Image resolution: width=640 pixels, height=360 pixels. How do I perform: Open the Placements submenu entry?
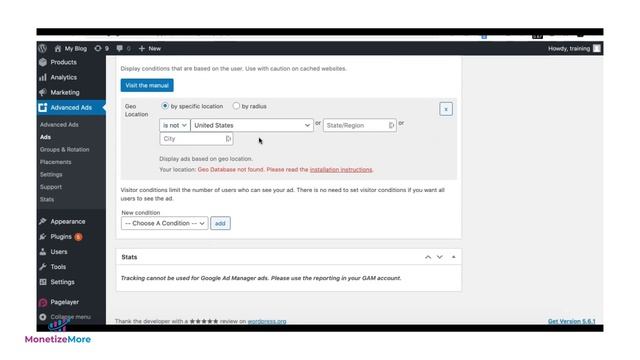tap(56, 162)
